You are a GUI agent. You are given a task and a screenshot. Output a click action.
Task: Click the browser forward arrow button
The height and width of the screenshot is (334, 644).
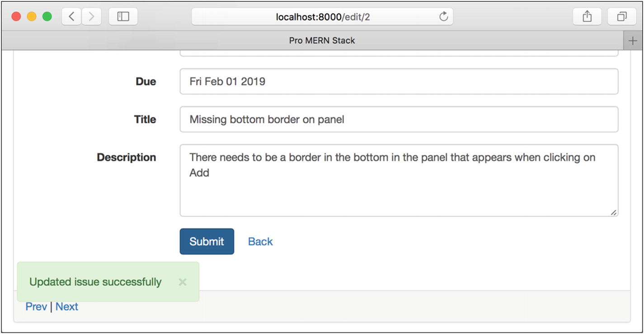91,17
